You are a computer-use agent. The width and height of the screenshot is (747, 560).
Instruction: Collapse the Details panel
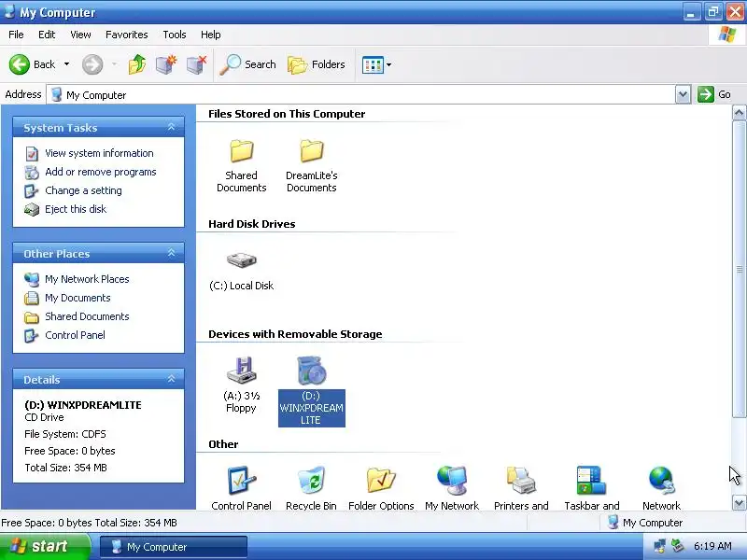click(x=171, y=379)
